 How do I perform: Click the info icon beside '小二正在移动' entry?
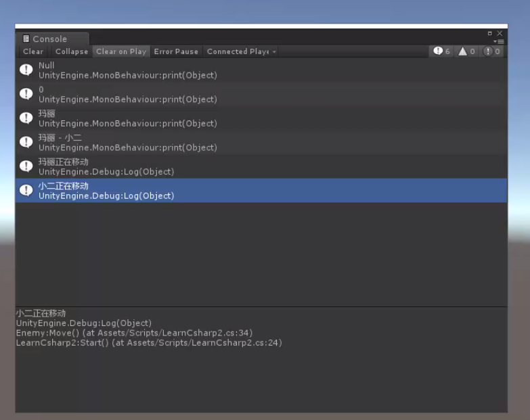pos(26,191)
